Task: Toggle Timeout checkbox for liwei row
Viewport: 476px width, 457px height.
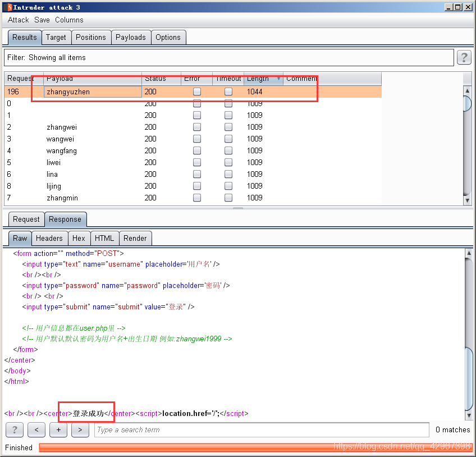Action: 228,162
